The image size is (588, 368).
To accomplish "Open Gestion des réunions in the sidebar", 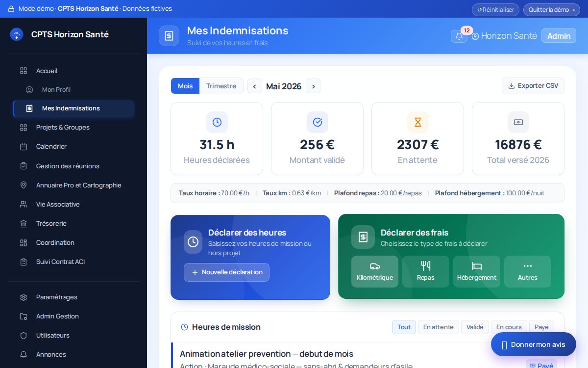I will point(73,166).
